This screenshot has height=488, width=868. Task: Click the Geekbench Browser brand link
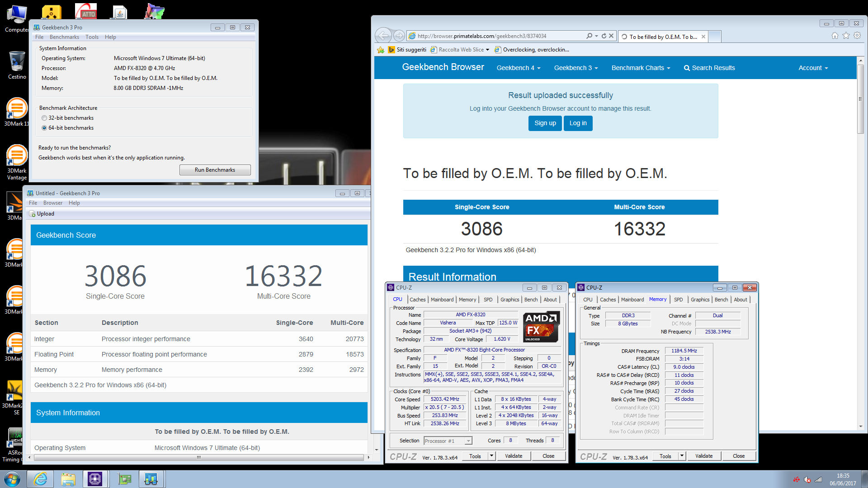coord(443,67)
